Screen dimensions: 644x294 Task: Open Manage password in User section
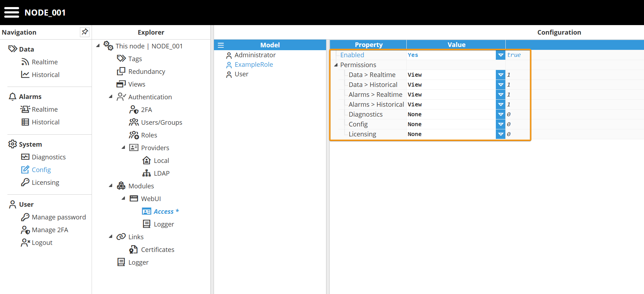(58, 217)
